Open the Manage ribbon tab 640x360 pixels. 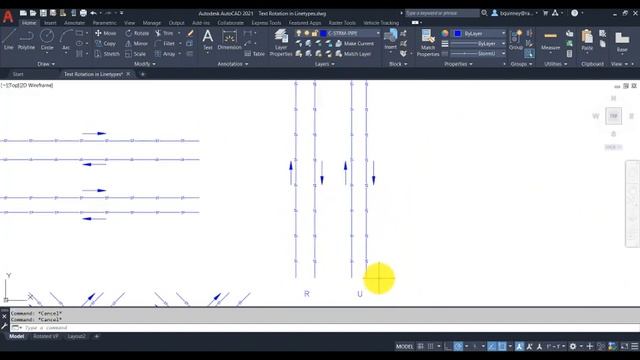(152, 23)
